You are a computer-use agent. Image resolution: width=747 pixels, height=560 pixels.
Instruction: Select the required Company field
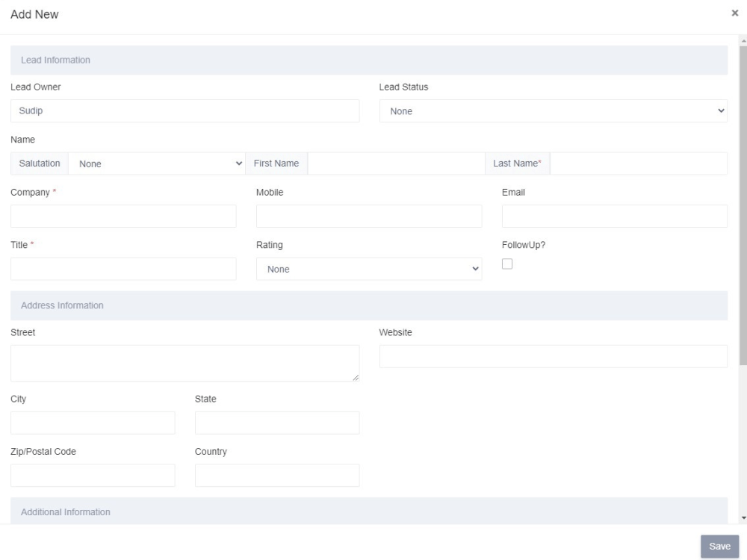point(123,216)
